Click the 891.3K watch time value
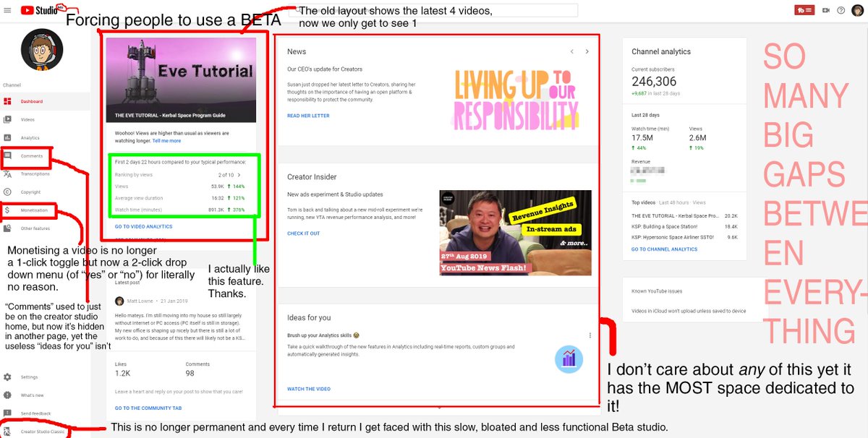Viewport: 868px width, 438px height. point(216,210)
